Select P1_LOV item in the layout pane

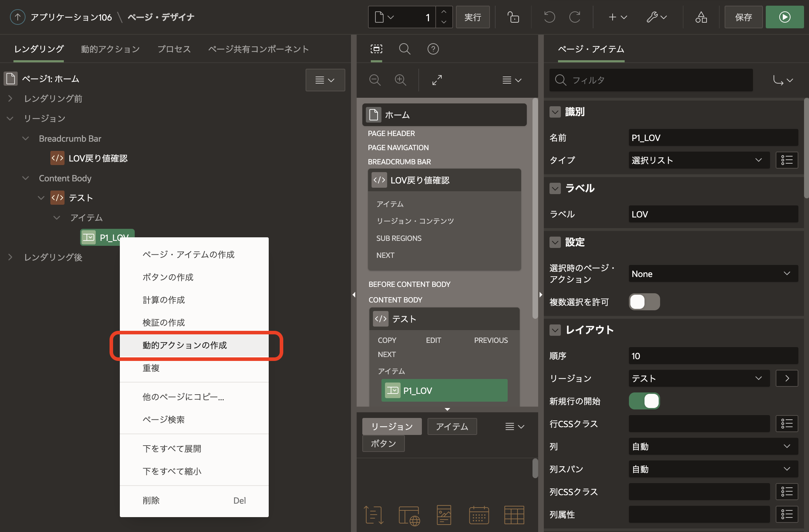point(444,390)
